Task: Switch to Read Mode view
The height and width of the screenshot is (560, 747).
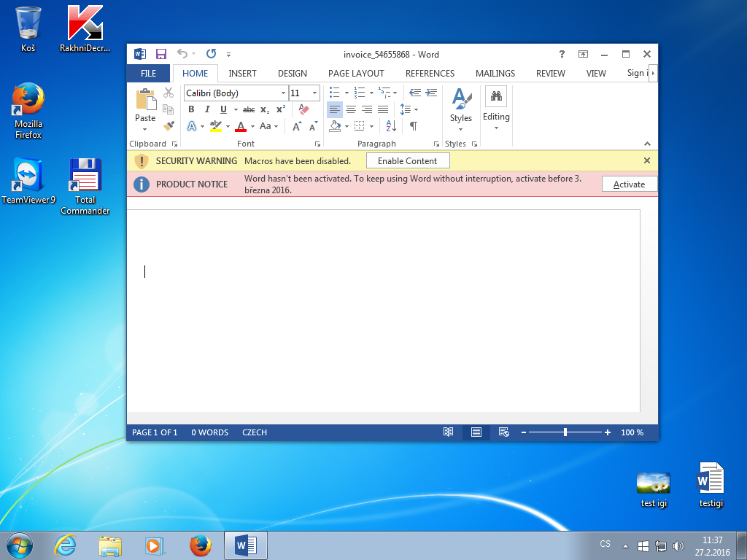Action: pos(449,432)
